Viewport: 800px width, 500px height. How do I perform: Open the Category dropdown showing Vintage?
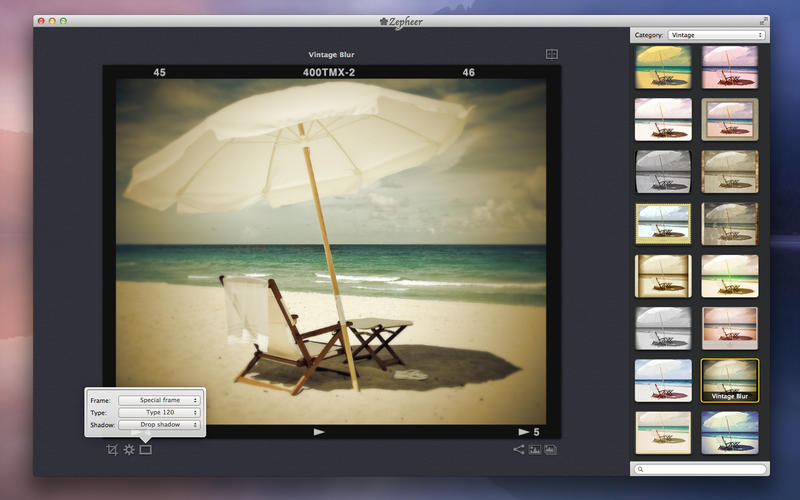click(x=716, y=35)
